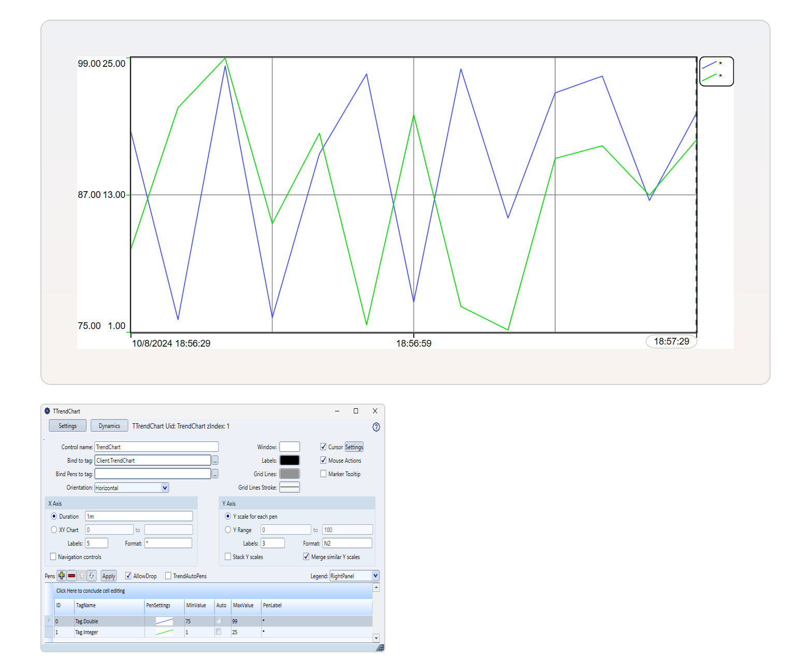Browse tags with the Bind to tag ellipsis button
The width and height of the screenshot is (811, 672).
(x=215, y=460)
